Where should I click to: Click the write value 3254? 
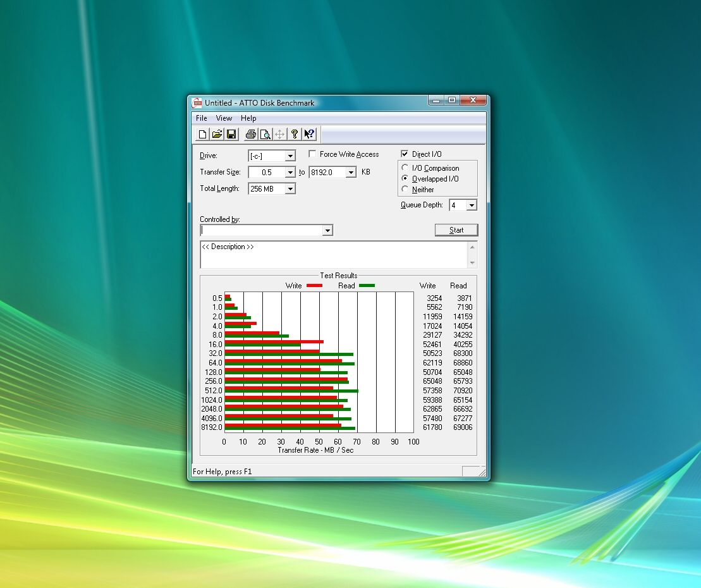[x=434, y=298]
